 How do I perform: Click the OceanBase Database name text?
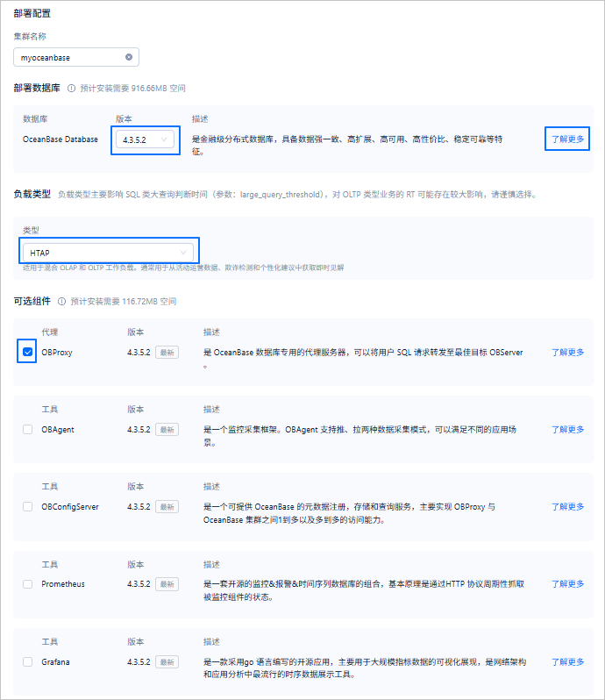click(x=60, y=139)
